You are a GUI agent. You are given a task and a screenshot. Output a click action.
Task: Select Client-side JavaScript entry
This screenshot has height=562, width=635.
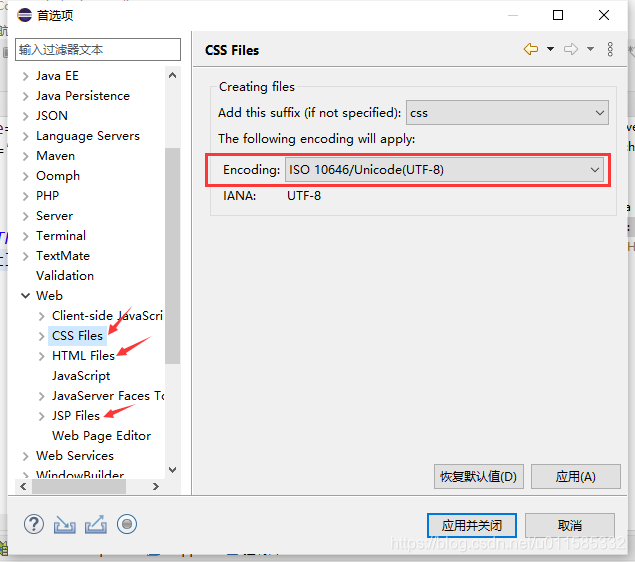pos(107,315)
